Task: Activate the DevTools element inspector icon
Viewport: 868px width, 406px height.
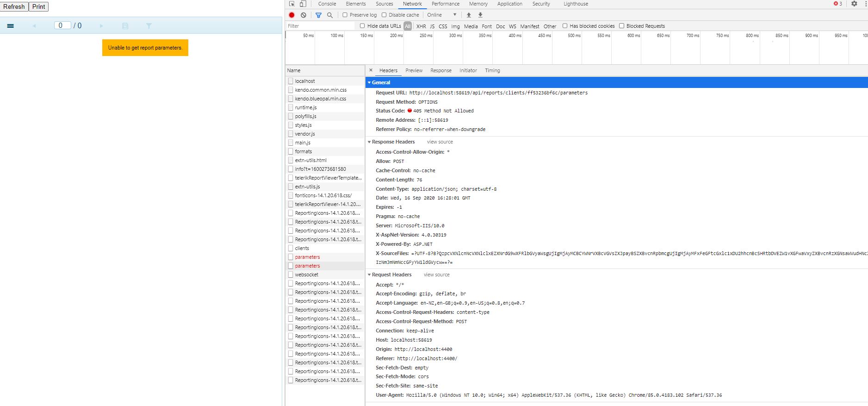Action: point(292,4)
